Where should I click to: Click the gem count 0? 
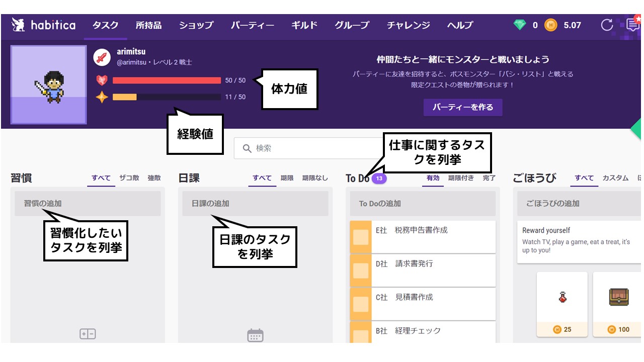tap(535, 25)
